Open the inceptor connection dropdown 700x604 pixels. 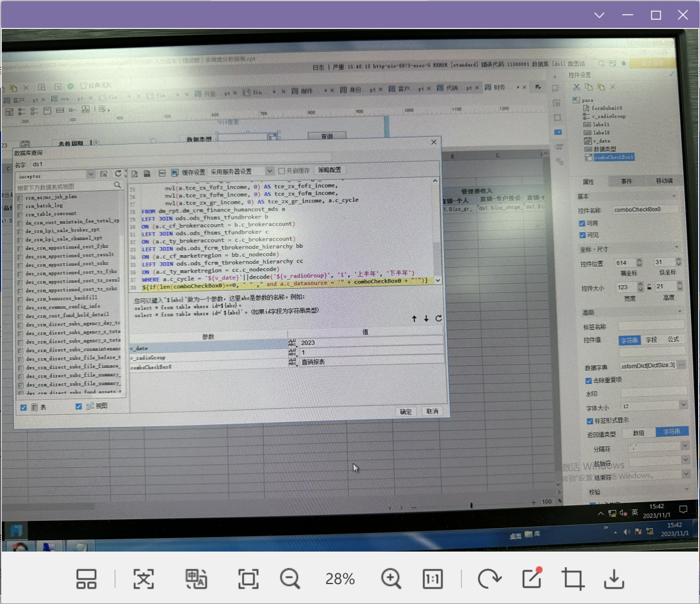pyautogui.click(x=91, y=174)
